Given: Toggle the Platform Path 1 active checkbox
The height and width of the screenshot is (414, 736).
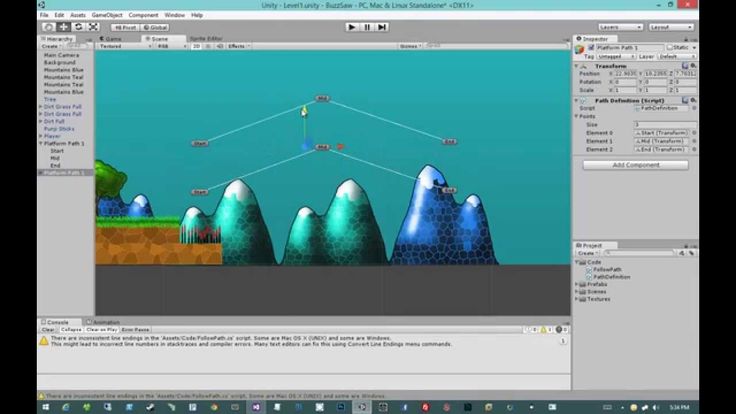Looking at the screenshot, I should click(x=591, y=48).
